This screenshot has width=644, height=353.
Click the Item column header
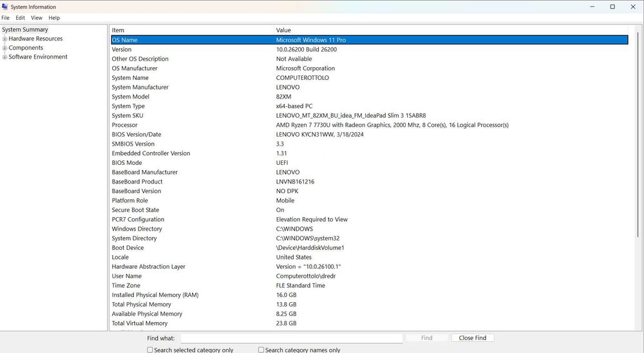tap(192, 30)
